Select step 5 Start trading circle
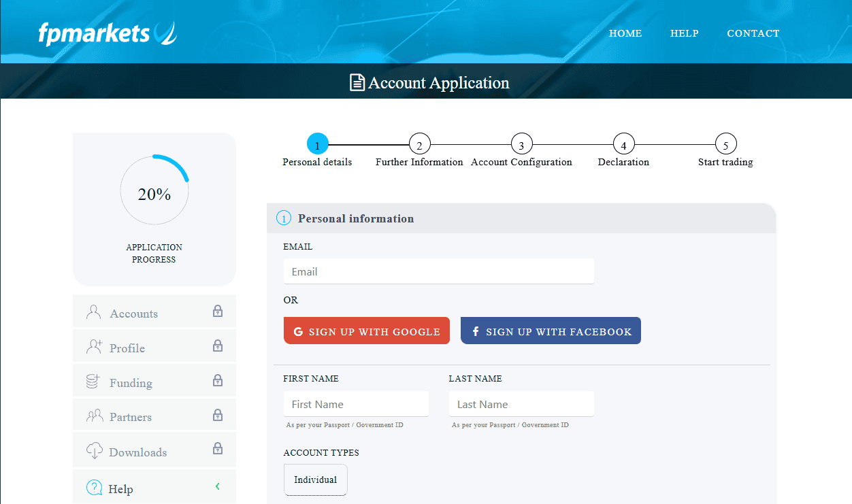852x504 pixels. (x=725, y=144)
